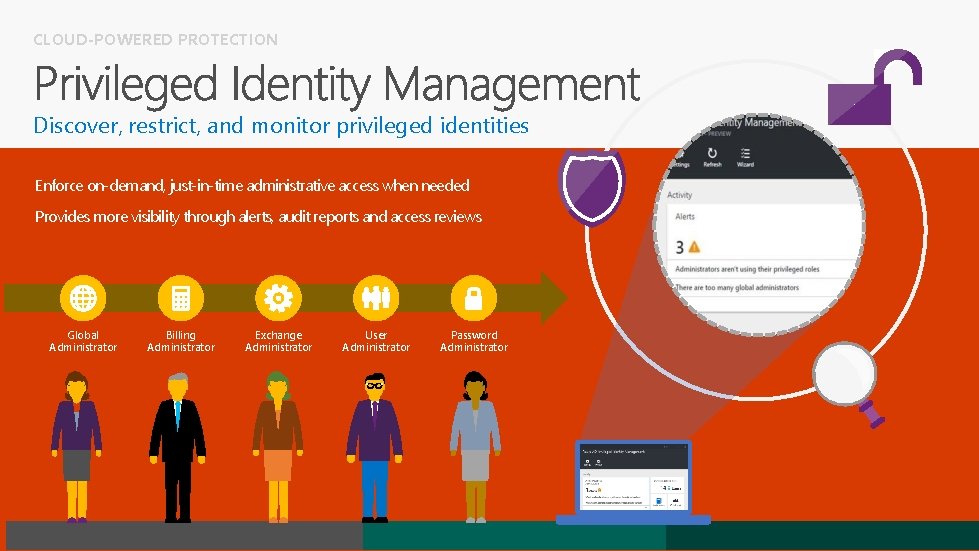Select the woman in light blue jacket figure
This screenshot has width=979, height=551.
coord(475,446)
